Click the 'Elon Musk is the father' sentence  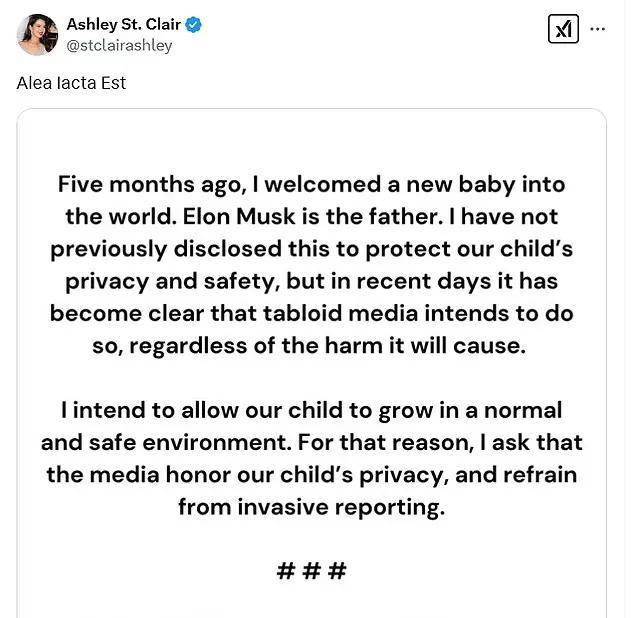click(x=311, y=216)
